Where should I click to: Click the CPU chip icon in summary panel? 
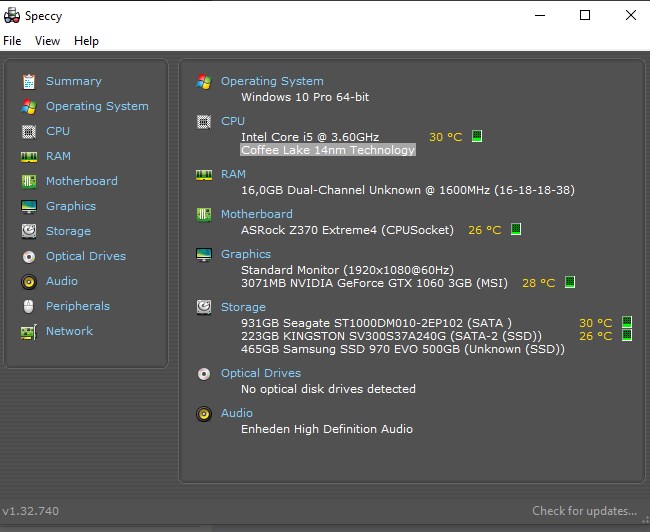coord(204,122)
